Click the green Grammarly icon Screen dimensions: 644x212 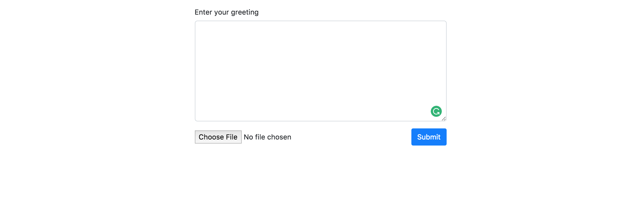point(436,111)
